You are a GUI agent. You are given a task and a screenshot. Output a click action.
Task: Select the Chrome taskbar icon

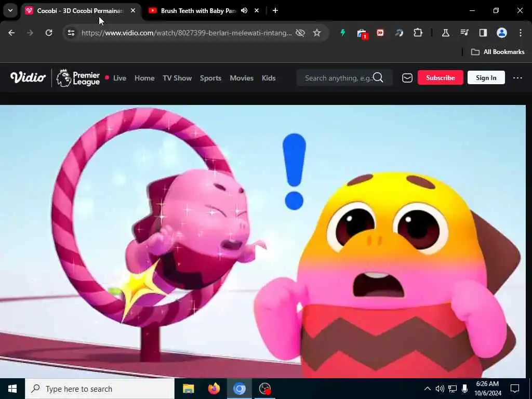pyautogui.click(x=239, y=389)
